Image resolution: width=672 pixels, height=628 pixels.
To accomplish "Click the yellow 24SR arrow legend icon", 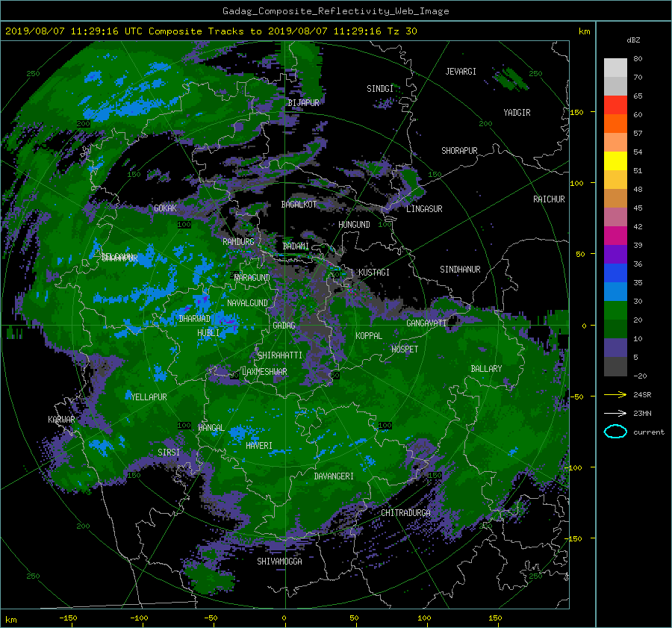I will 615,394.
